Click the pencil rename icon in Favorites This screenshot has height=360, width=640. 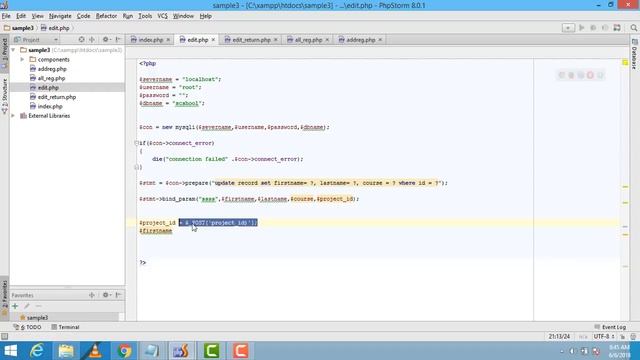(x=27, y=306)
